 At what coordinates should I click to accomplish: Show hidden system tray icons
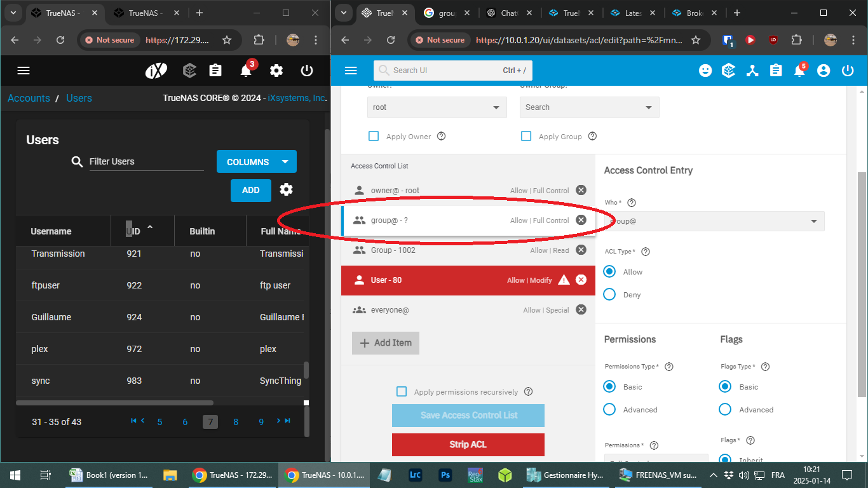(713, 475)
